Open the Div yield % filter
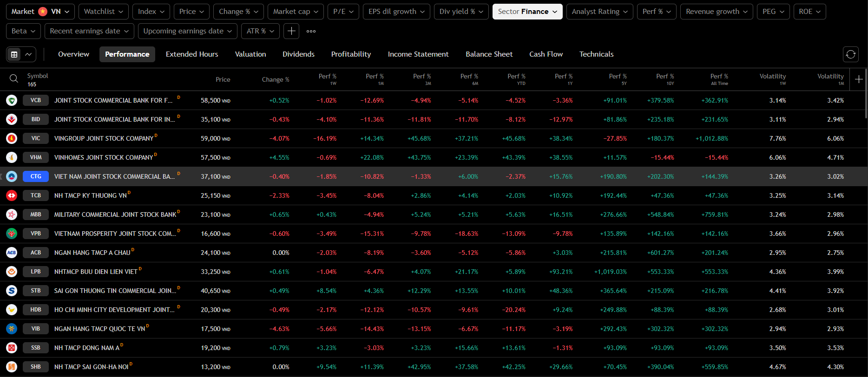868x377 pixels. tap(461, 12)
